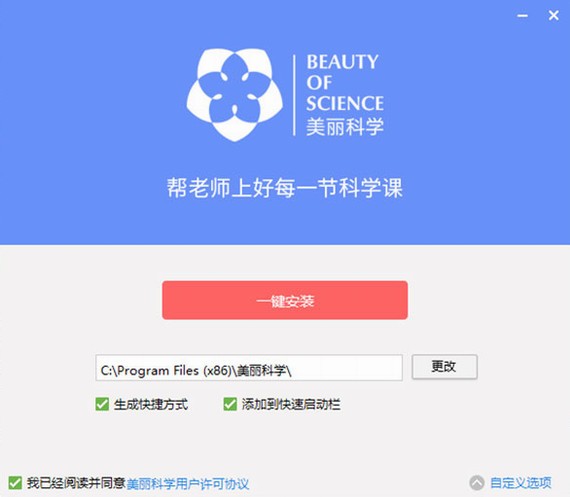The width and height of the screenshot is (570, 497).
Task: Click the 美丽科学 Chinese logo text
Action: point(345,127)
